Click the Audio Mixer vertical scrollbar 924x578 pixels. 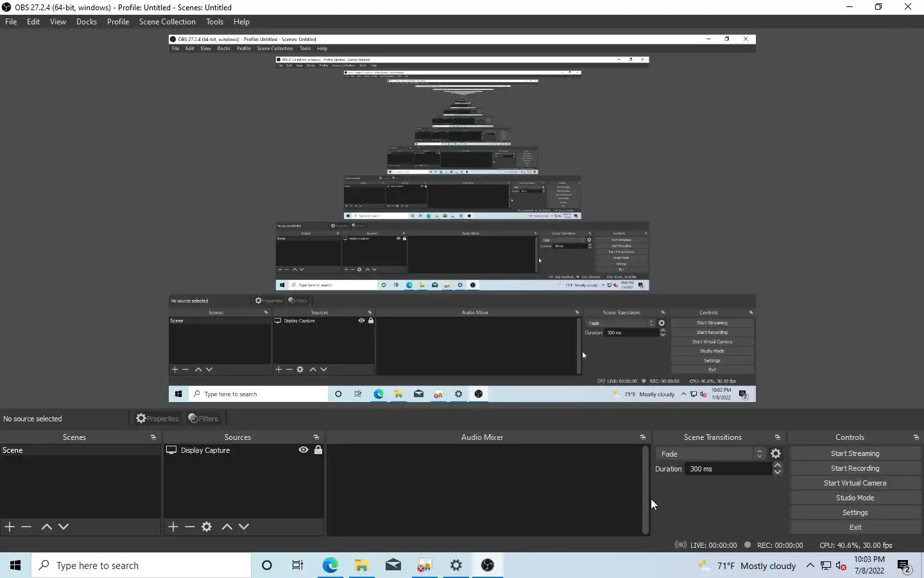646,489
